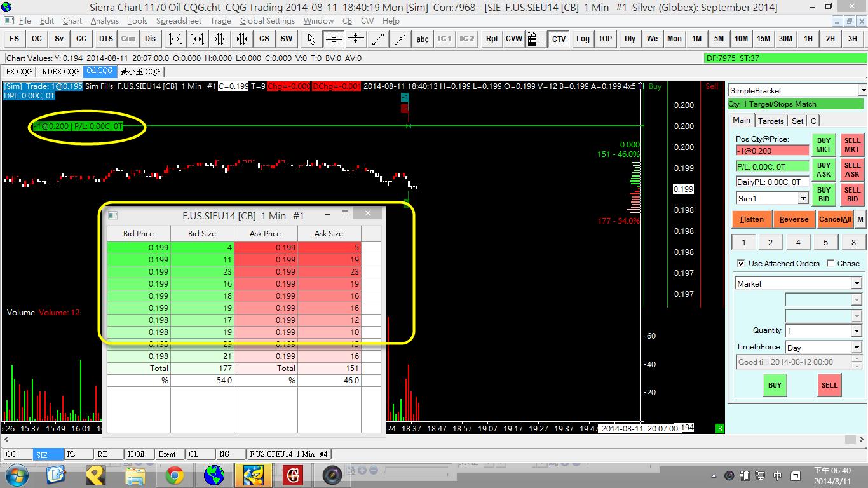Select quantity preset 4
Image resolution: width=868 pixels, height=488 pixels.
click(x=798, y=242)
